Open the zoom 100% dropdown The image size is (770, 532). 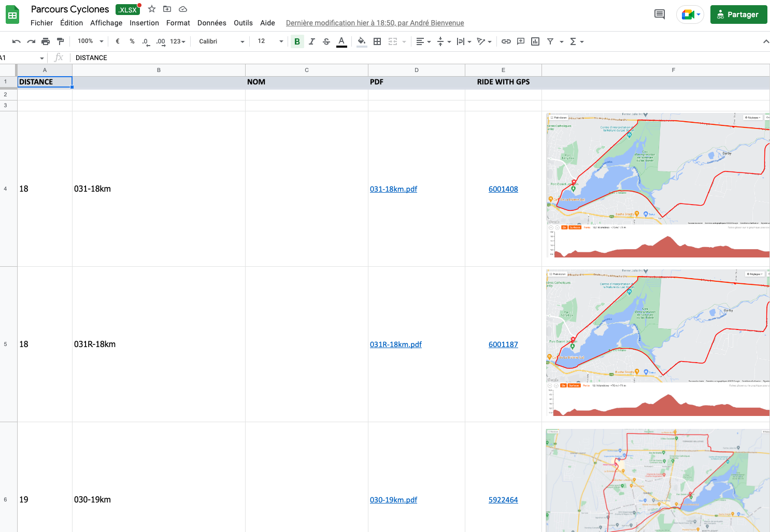point(90,41)
